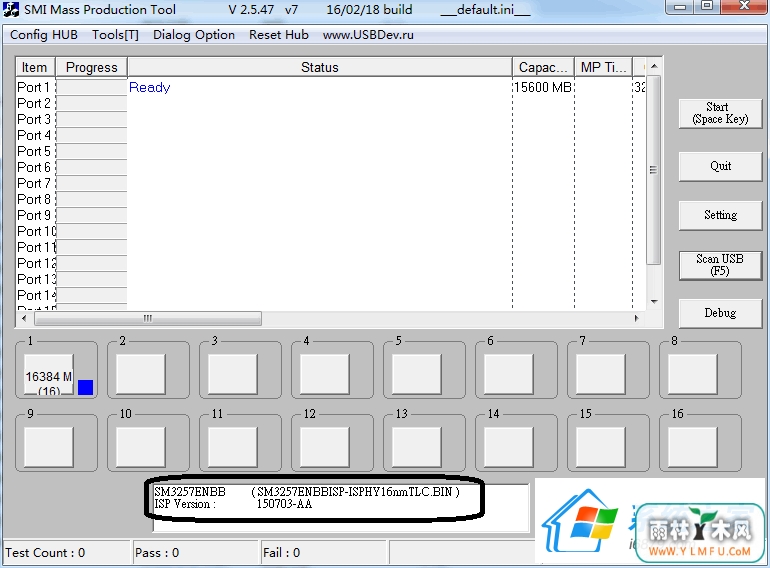Select empty port slot 4
The image size is (770, 568).
pos(325,375)
